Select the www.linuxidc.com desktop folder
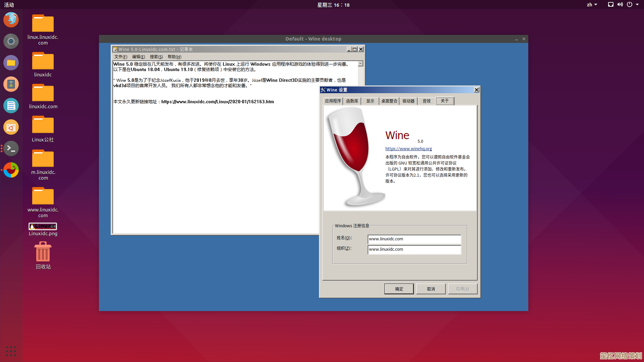Image resolution: width=644 pixels, height=362 pixels. (43, 202)
